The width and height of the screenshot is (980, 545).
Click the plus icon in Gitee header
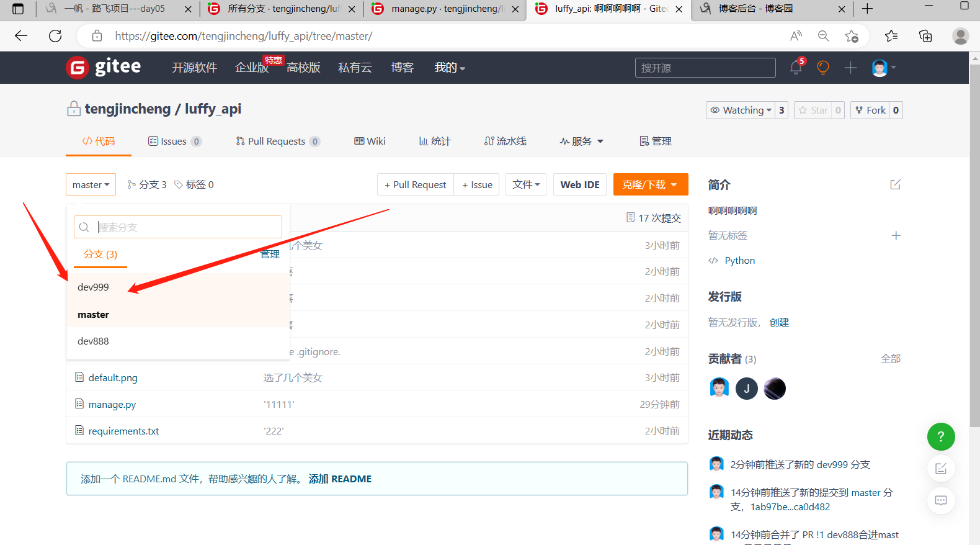[x=850, y=67]
